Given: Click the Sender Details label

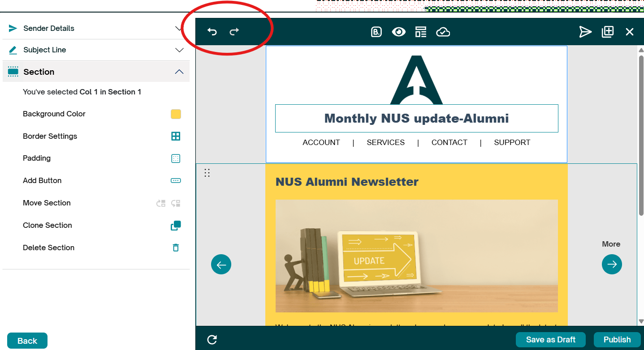Looking at the screenshot, I should 49,28.
